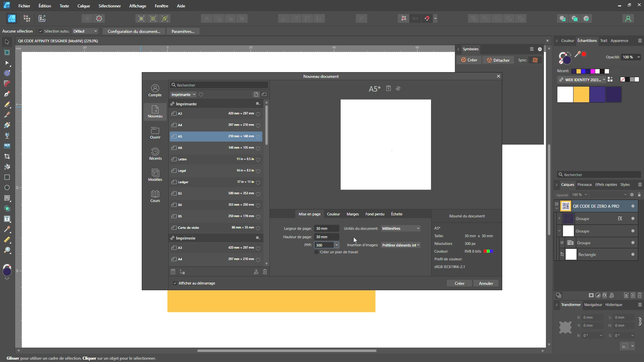
Task: Select the Crop tool in left toolbar
Action: point(7,156)
